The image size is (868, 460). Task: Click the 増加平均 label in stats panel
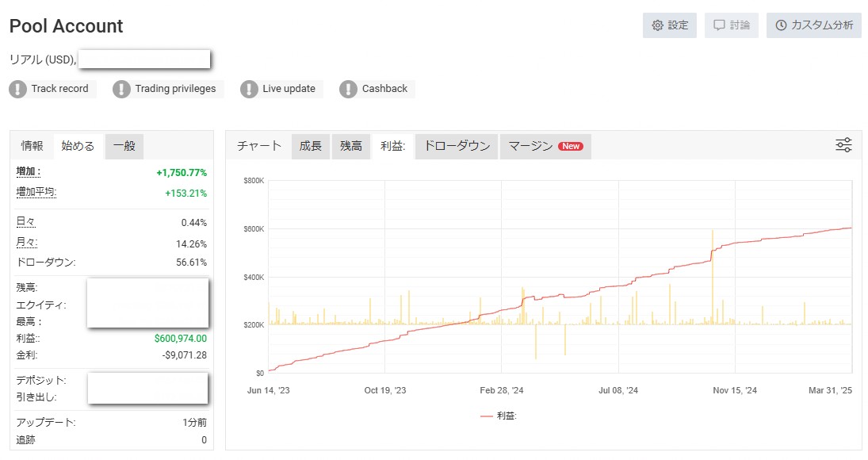[36, 192]
